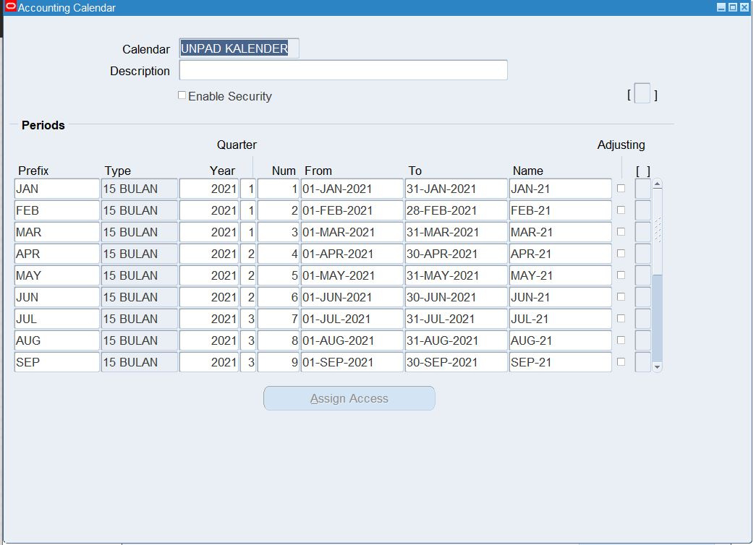Click the Quarter field in JUL row

[x=248, y=319]
